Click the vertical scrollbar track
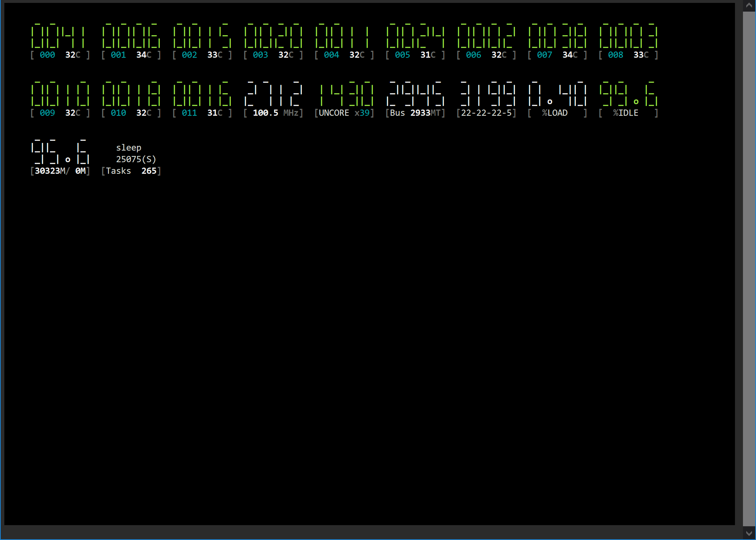 749,268
